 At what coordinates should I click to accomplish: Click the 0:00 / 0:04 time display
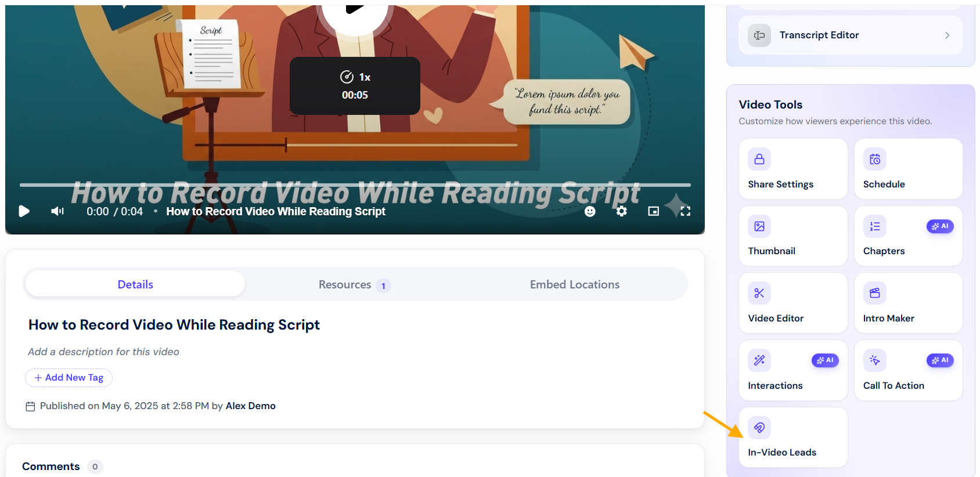tap(115, 212)
